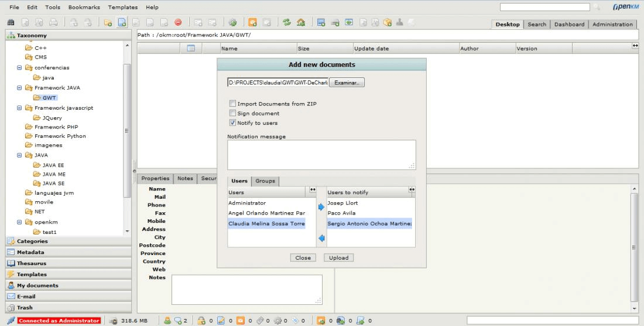Expand the Thesaurus stack panel
This screenshot has width=644, height=326.
tap(68, 263)
